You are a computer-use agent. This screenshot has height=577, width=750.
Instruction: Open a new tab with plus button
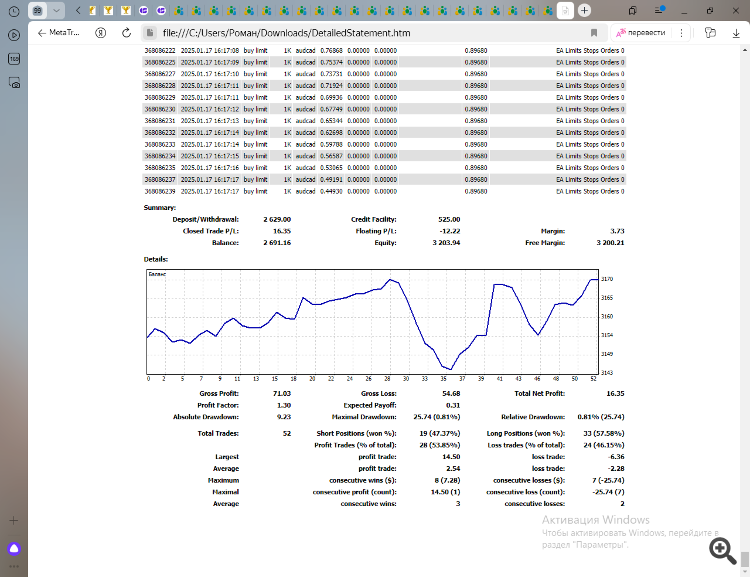tap(585, 11)
